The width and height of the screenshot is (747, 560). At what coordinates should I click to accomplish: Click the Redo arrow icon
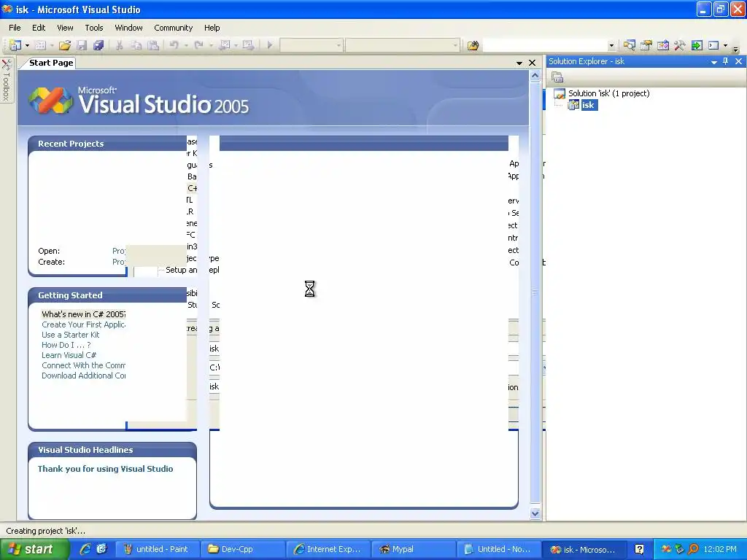[x=198, y=45]
